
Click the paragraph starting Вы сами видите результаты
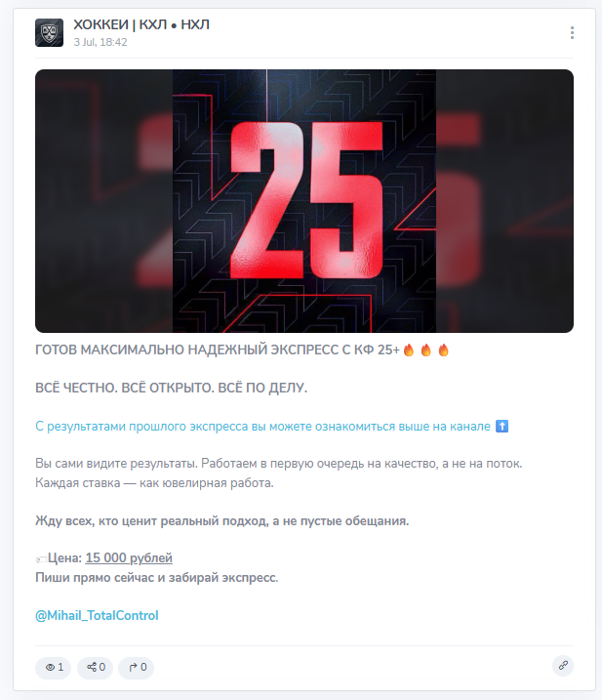(x=279, y=474)
